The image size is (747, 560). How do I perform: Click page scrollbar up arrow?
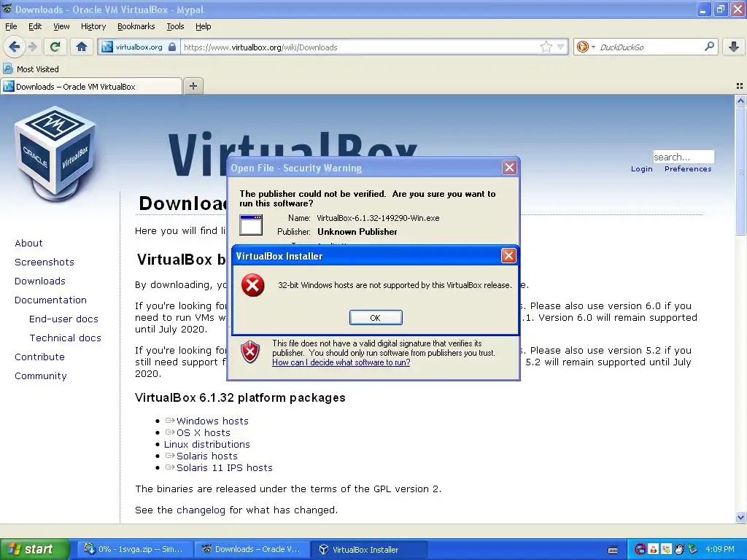[x=740, y=101]
